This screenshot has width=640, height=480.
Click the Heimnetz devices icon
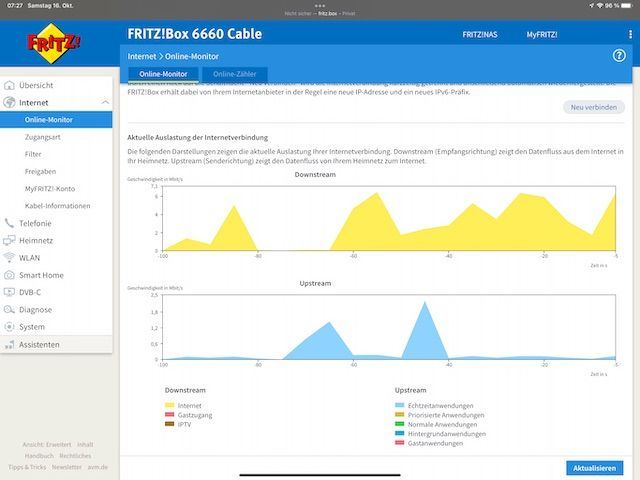coord(9,240)
